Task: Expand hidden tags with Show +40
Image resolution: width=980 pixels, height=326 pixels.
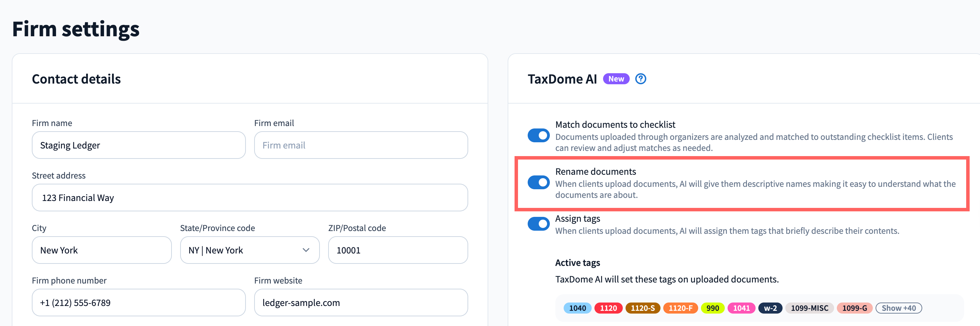Action: pyautogui.click(x=898, y=308)
